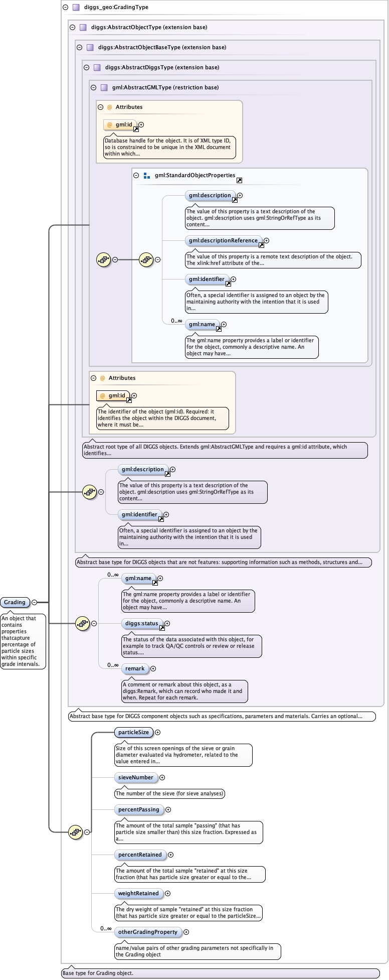Select the gml:id attribute in upper Attributes

click(120, 125)
